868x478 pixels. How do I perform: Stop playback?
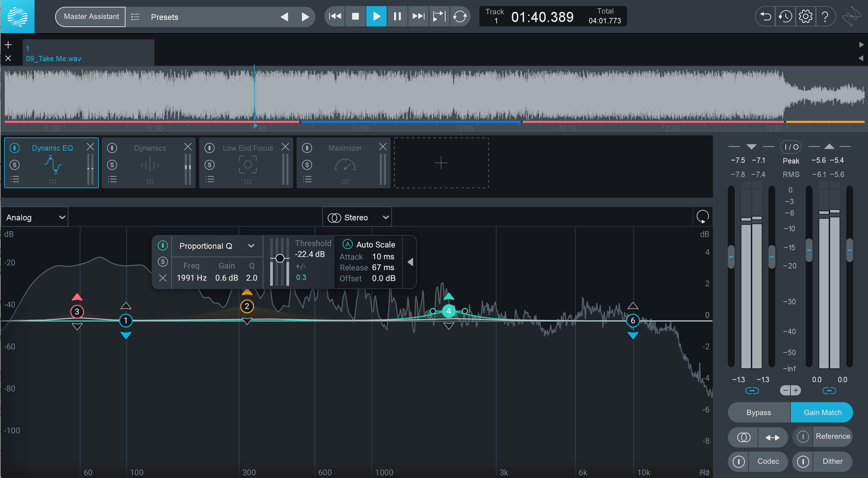tap(355, 16)
